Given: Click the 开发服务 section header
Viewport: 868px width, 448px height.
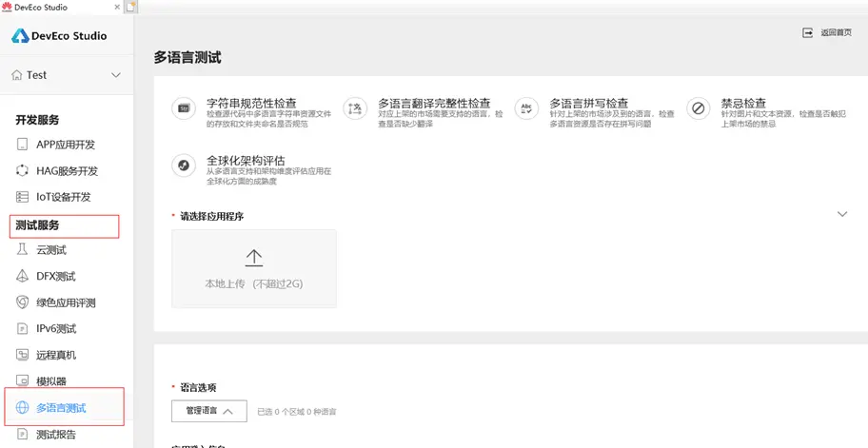Looking at the screenshot, I should click(x=37, y=120).
